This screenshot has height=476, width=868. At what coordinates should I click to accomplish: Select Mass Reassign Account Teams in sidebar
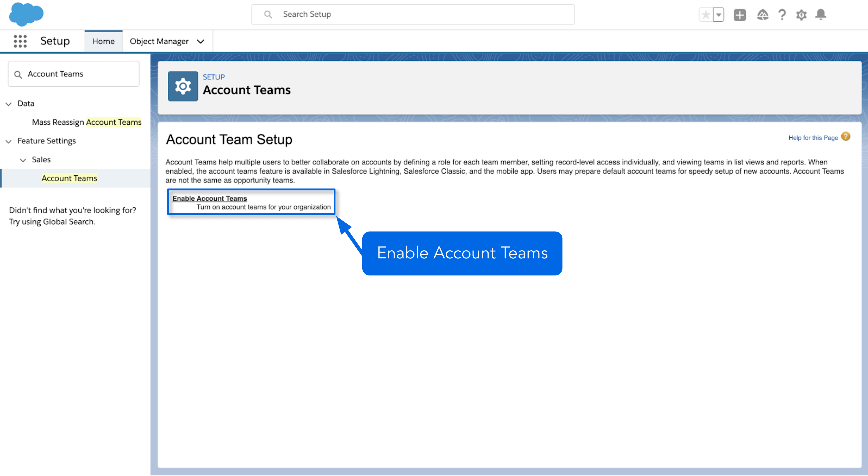coord(87,122)
